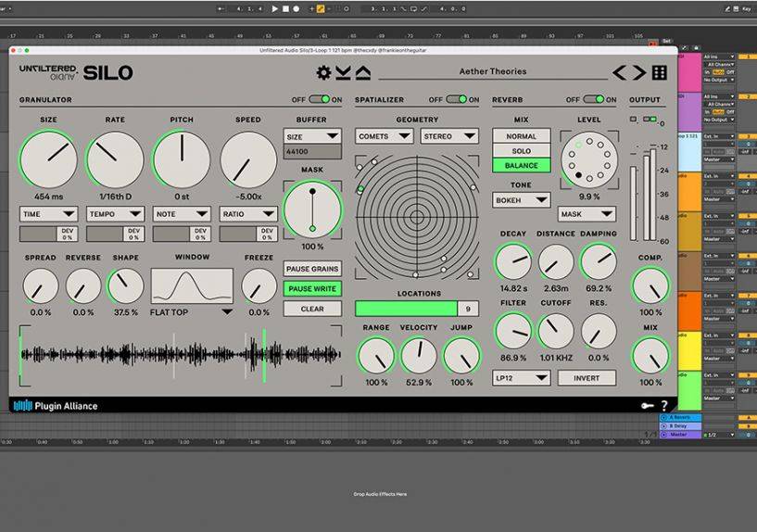Click the load preset up-arrow icon
This screenshot has width=757, height=532.
coord(362,72)
